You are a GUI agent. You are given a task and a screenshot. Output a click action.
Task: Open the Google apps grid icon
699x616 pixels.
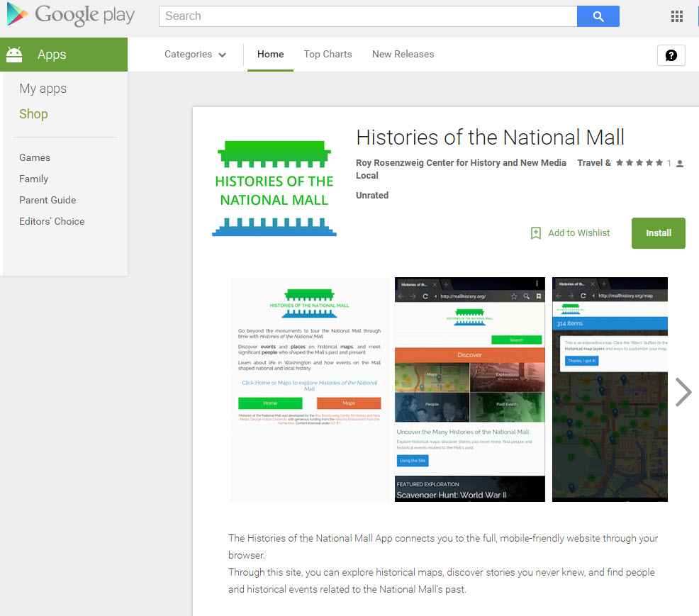[677, 16]
